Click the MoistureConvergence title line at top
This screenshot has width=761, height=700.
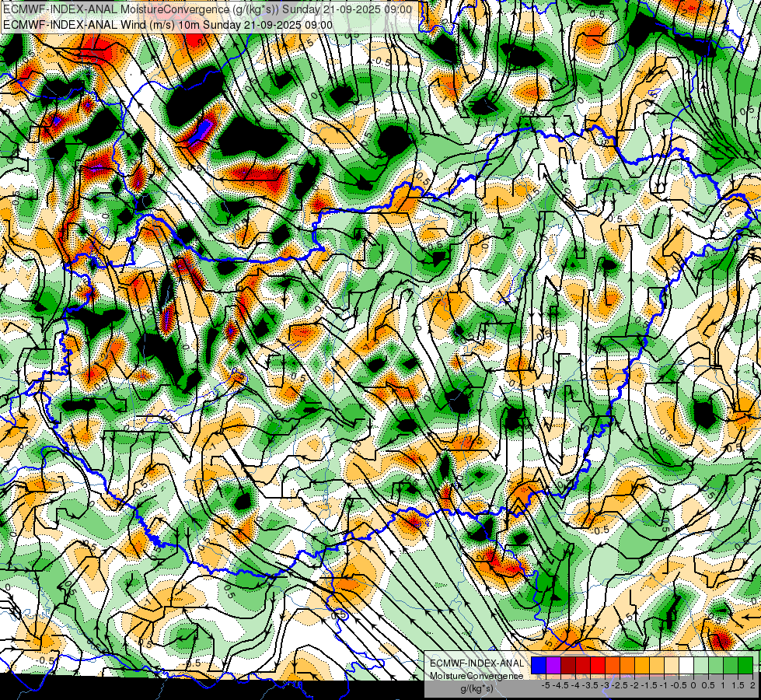pyautogui.click(x=208, y=9)
